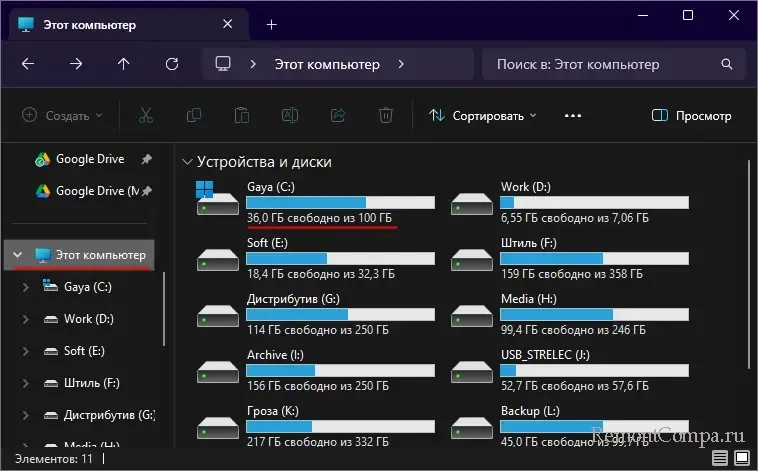This screenshot has height=471, width=758.
Task: Click the Gaya (C:) disk usage bar
Action: (x=340, y=202)
